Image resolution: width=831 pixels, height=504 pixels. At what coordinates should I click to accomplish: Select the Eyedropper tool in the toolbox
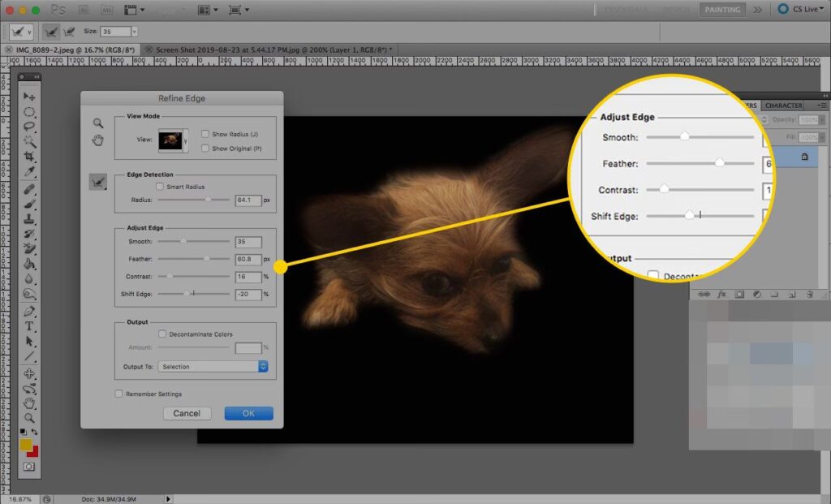pyautogui.click(x=29, y=172)
